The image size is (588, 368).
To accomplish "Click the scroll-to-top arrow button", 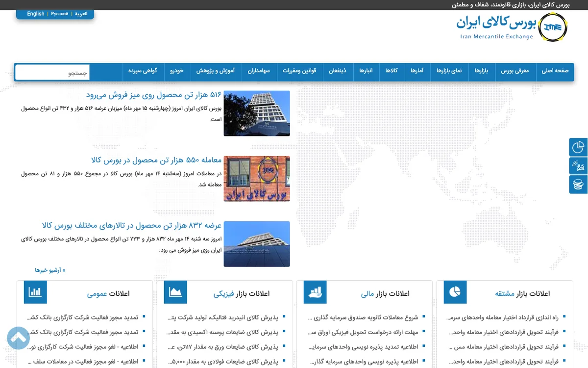I will pos(19,338).
